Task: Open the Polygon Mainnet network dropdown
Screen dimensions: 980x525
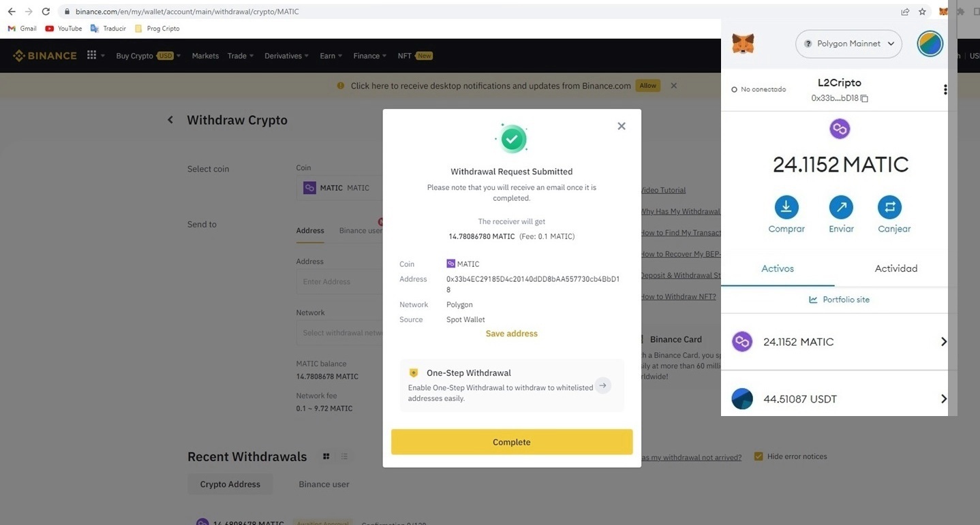Action: click(x=848, y=44)
